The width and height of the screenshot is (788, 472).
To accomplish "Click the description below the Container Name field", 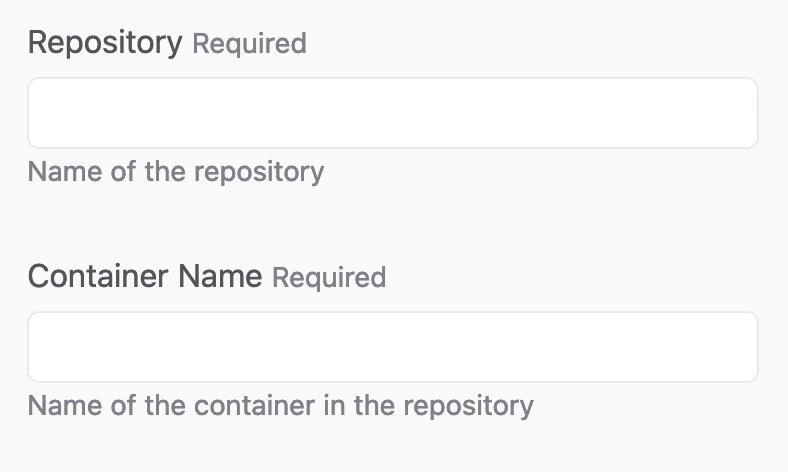I will [x=280, y=406].
